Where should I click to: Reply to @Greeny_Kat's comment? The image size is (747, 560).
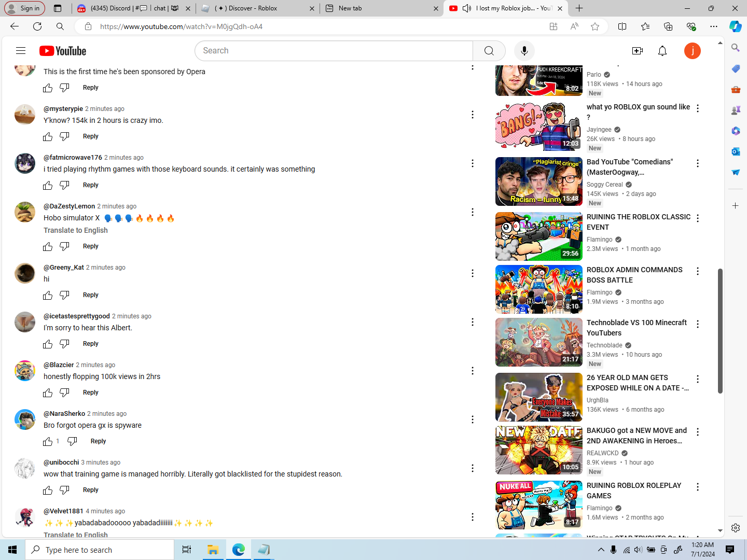(x=91, y=295)
